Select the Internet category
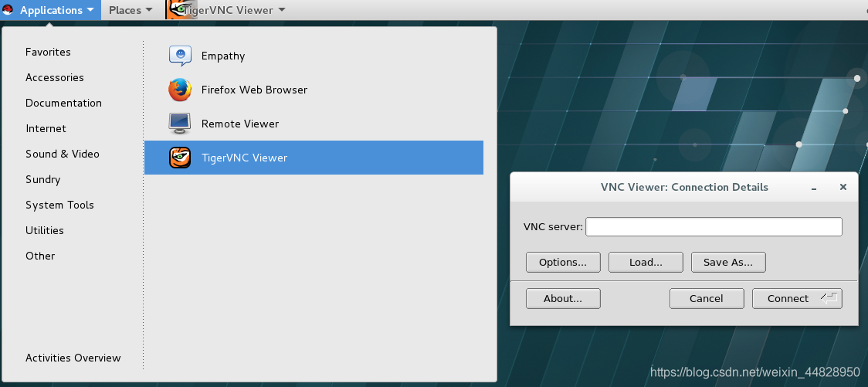The height and width of the screenshot is (387, 868). pos(46,128)
